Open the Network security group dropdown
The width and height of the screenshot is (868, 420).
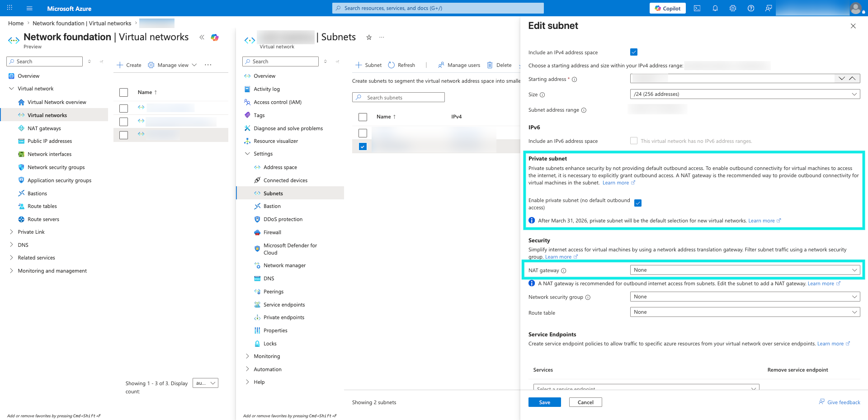pyautogui.click(x=745, y=297)
